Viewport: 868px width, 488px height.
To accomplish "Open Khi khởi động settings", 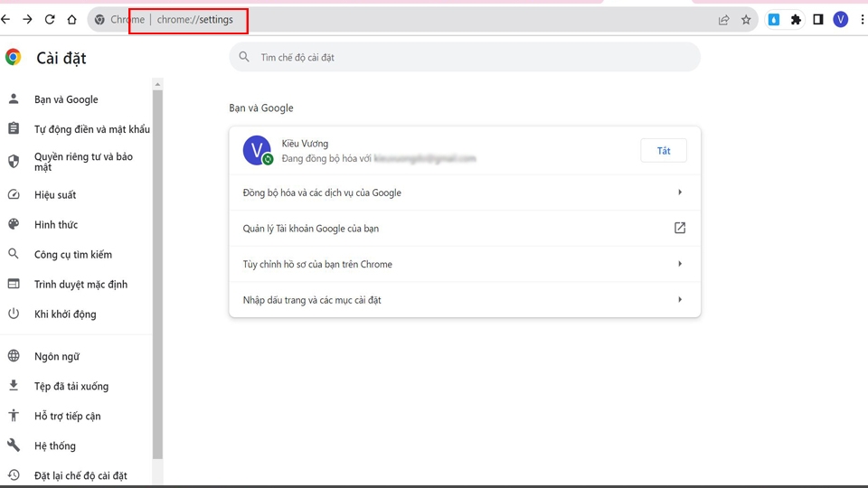I will click(x=65, y=314).
